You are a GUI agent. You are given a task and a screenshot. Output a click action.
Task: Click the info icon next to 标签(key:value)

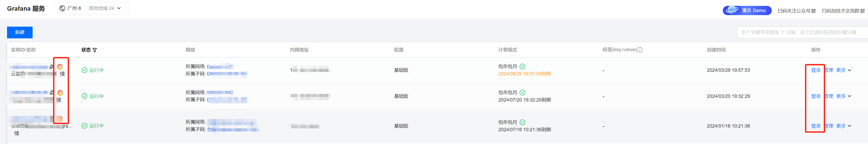pos(640,50)
